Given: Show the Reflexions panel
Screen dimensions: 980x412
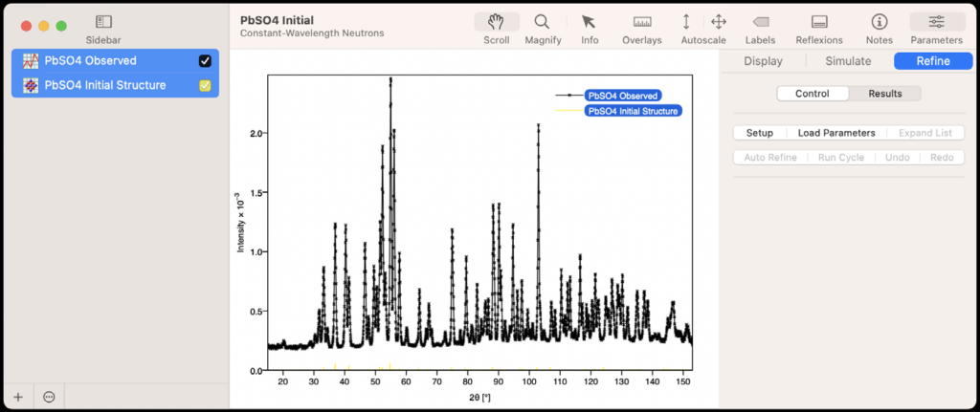Looking at the screenshot, I should point(819,22).
